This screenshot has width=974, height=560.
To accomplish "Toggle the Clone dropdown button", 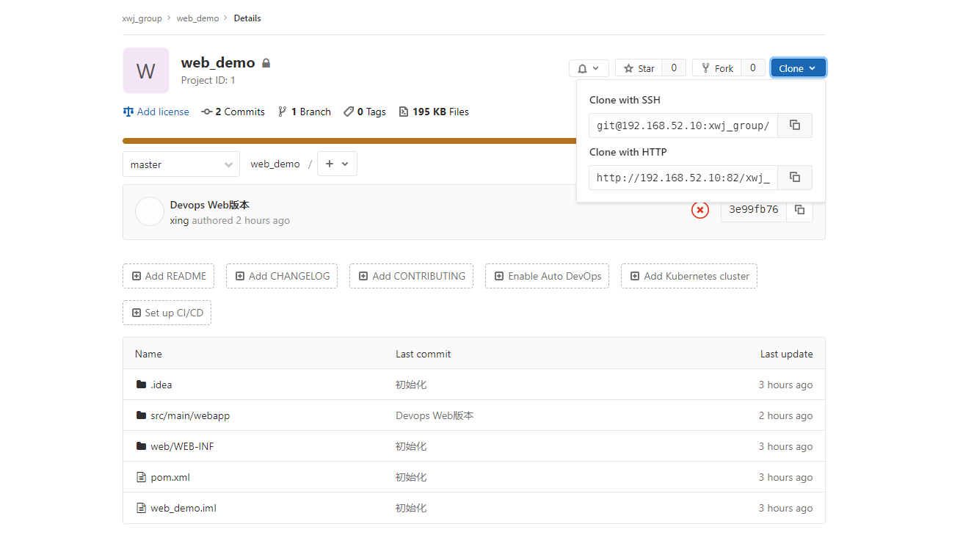I will click(x=798, y=68).
